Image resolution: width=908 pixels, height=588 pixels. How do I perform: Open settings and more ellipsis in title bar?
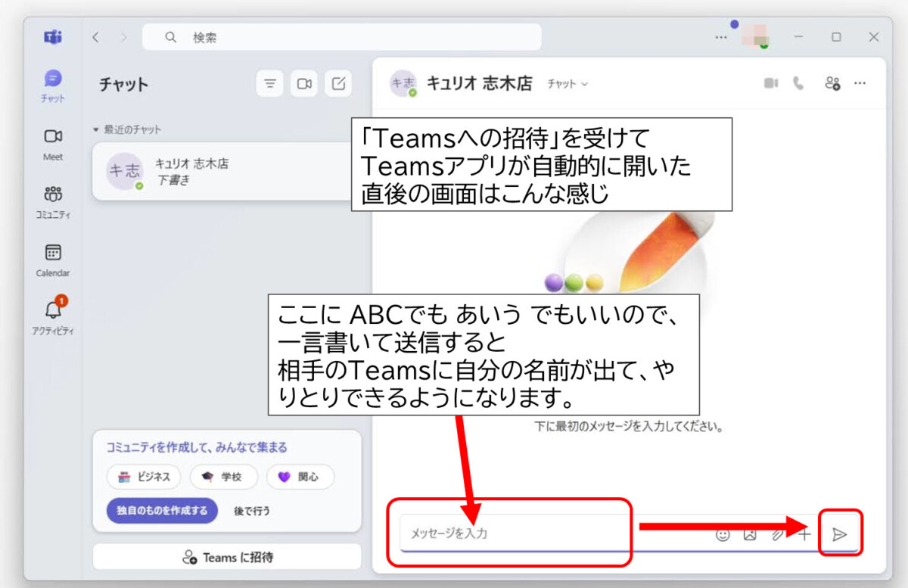(721, 37)
